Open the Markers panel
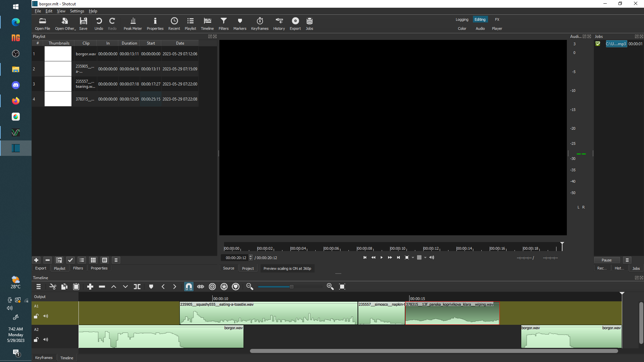This screenshot has width=644, height=362. [240, 24]
